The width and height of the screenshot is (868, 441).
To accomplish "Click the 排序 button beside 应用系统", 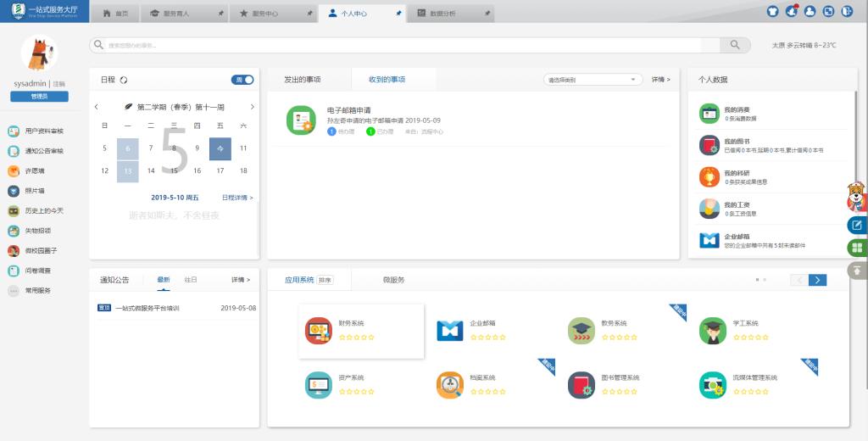I will point(325,280).
